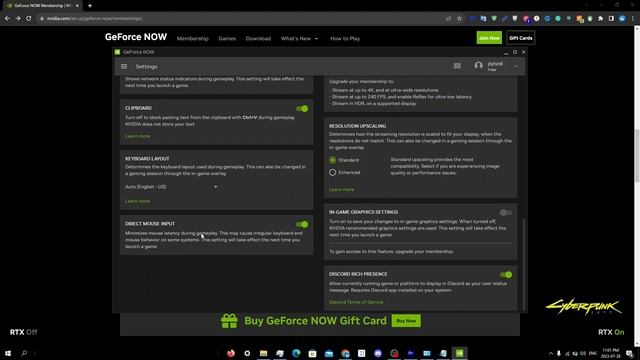
Task: Open the browser three-dot menu
Action: pos(633,18)
